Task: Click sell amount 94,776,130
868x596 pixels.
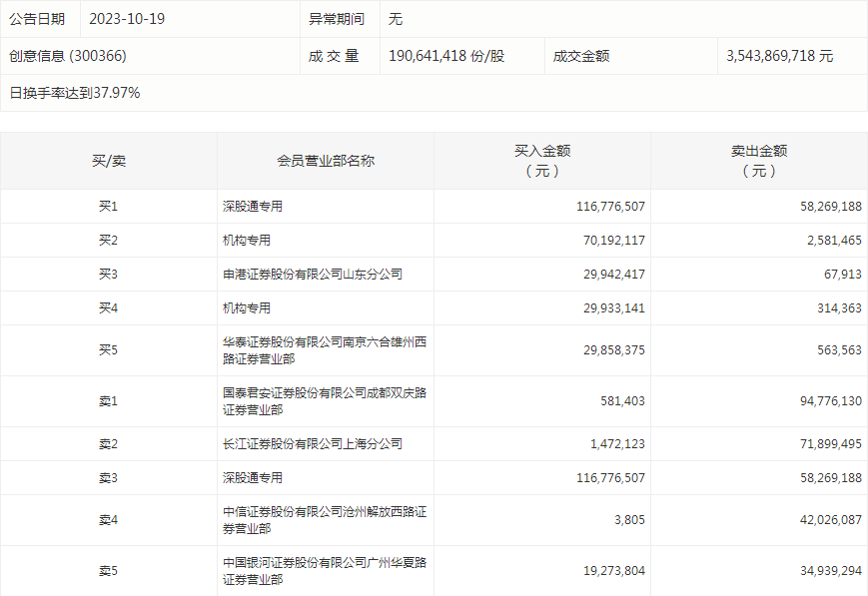Action: [x=831, y=401]
